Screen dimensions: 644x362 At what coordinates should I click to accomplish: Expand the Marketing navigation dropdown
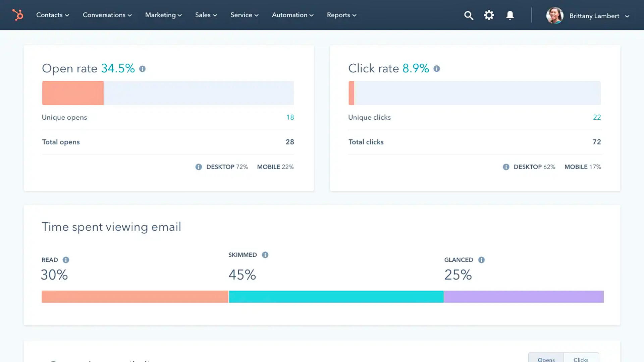coord(163,15)
